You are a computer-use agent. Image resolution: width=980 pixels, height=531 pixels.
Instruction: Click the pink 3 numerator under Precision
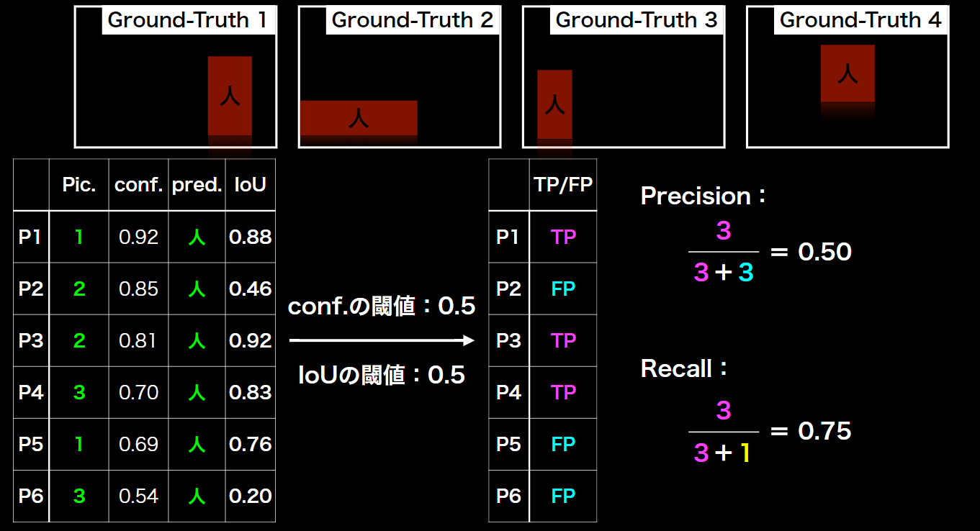click(724, 231)
